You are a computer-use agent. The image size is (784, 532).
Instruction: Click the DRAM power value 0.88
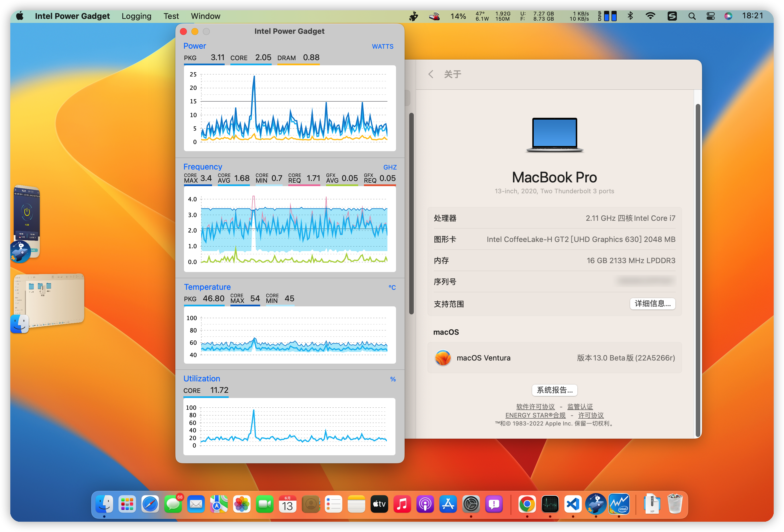[x=311, y=57]
